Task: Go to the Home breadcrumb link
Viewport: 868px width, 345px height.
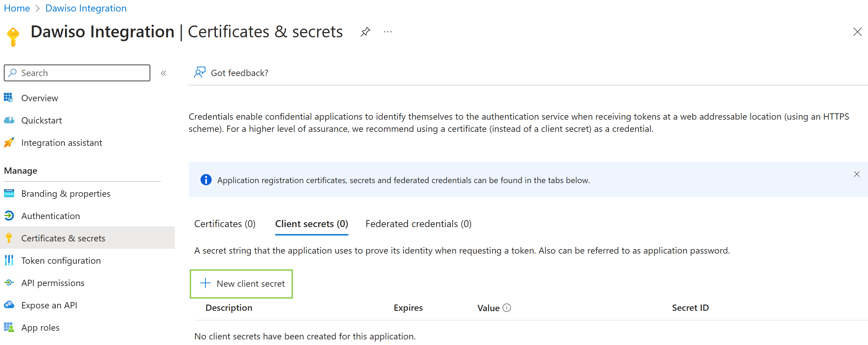Action: tap(17, 8)
